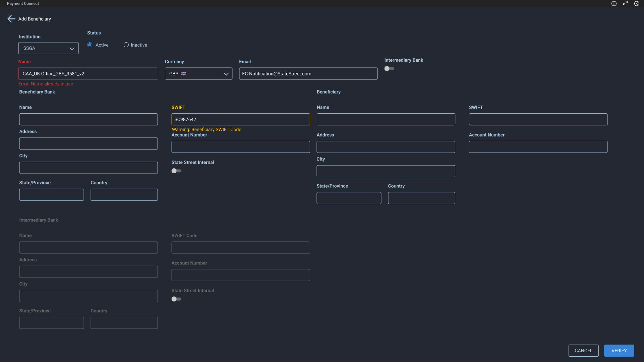Click the Name field showing error

pyautogui.click(x=88, y=74)
